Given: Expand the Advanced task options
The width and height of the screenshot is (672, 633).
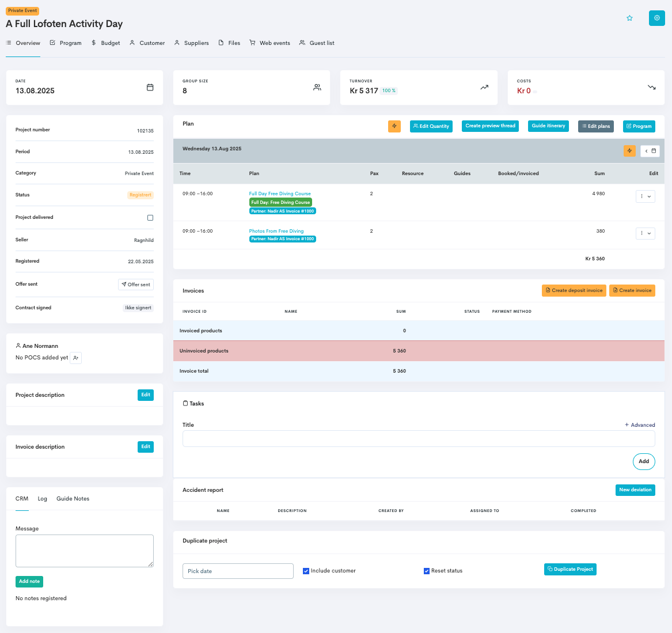Looking at the screenshot, I should [640, 425].
